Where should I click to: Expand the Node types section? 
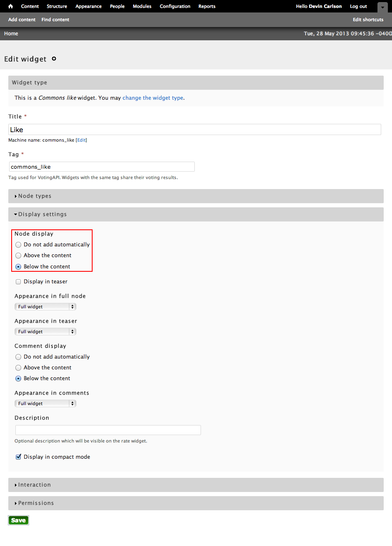coord(35,196)
